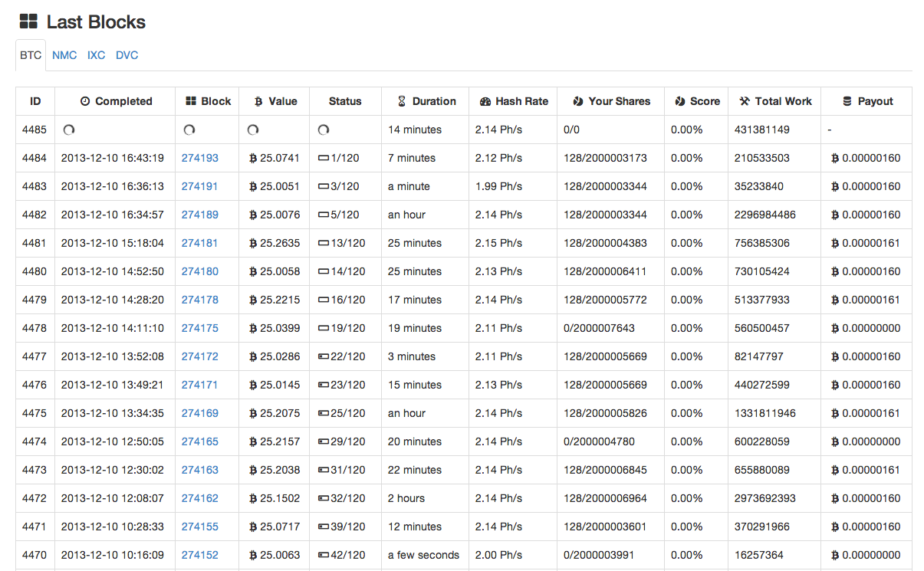Image resolution: width=924 pixels, height=571 pixels.
Task: Open block 274191 link
Action: click(x=200, y=186)
